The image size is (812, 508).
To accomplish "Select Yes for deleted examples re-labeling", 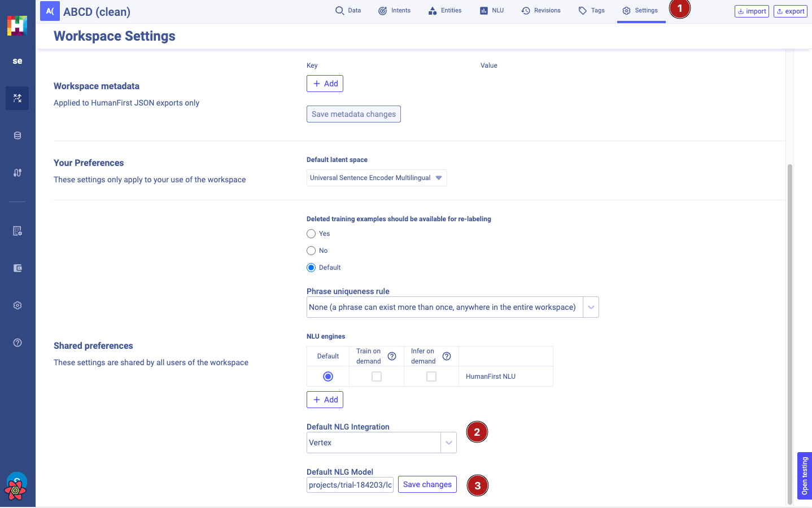I will [311, 234].
